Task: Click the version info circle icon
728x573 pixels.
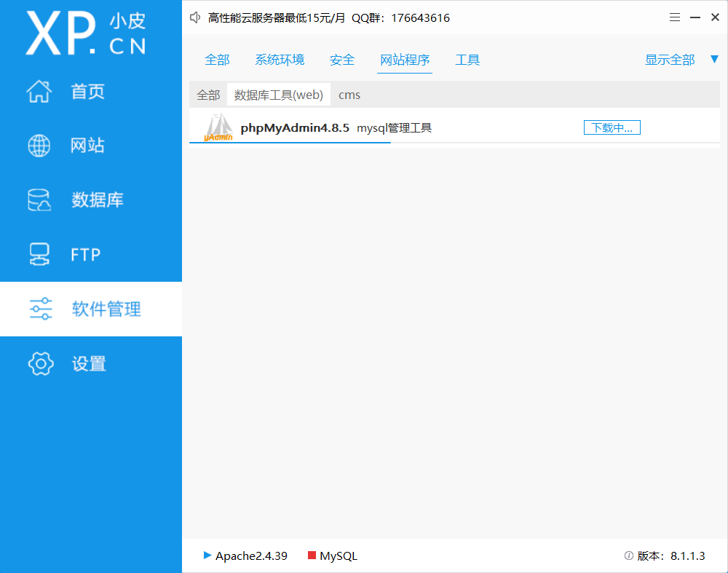Action: point(629,556)
